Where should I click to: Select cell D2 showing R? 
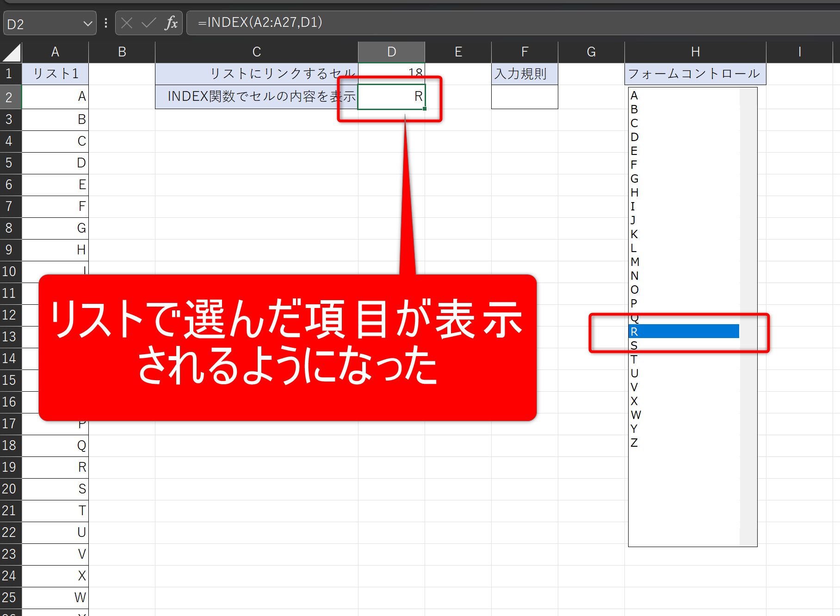click(391, 97)
